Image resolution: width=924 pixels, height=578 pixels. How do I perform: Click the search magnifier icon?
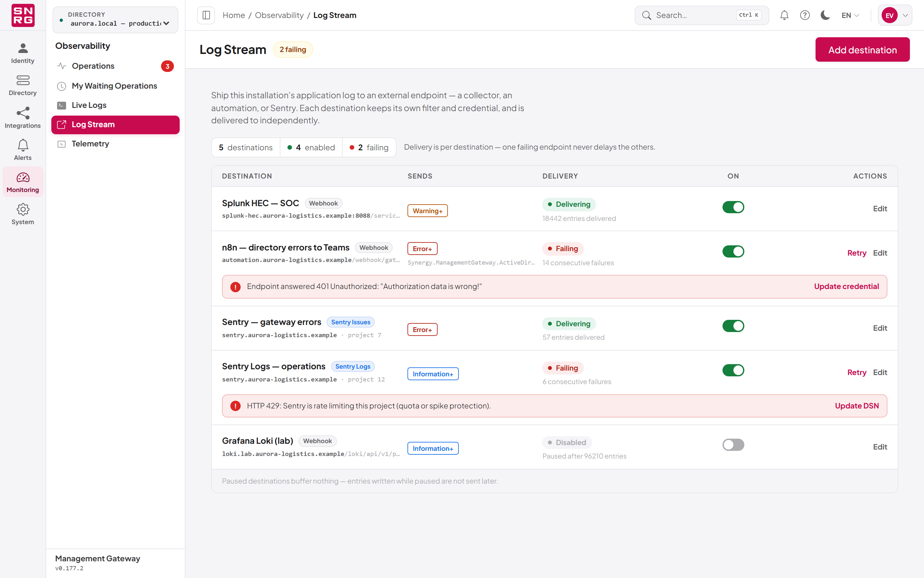pos(646,15)
